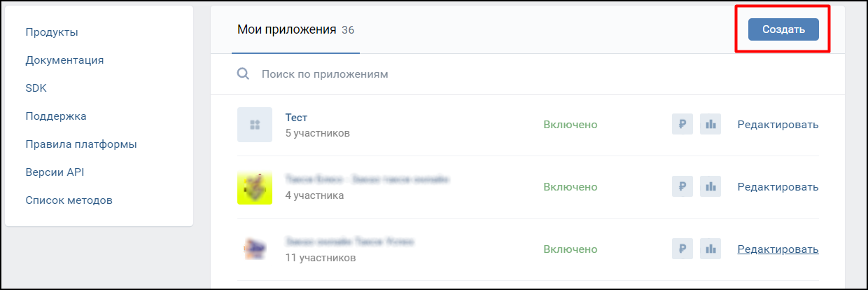Open Продукты in the sidebar
The width and height of the screenshot is (868, 290).
pos(52,32)
